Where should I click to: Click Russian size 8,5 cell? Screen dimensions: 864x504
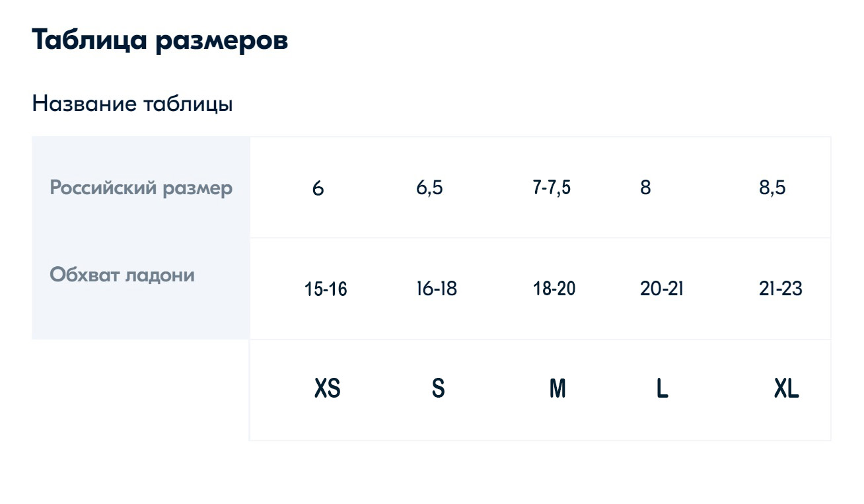(x=772, y=188)
